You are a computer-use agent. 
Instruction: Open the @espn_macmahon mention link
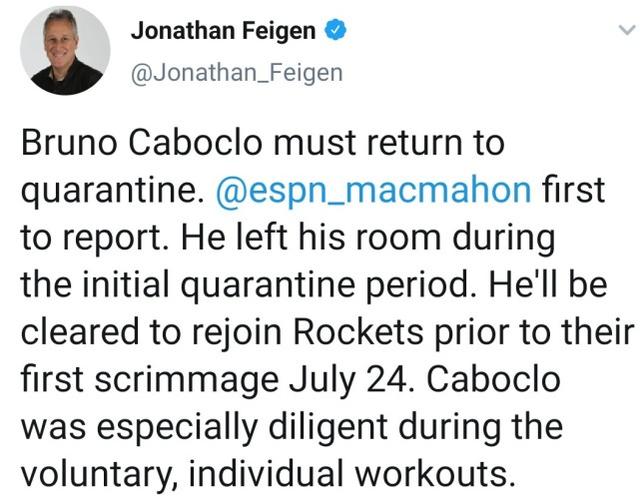coord(373,191)
